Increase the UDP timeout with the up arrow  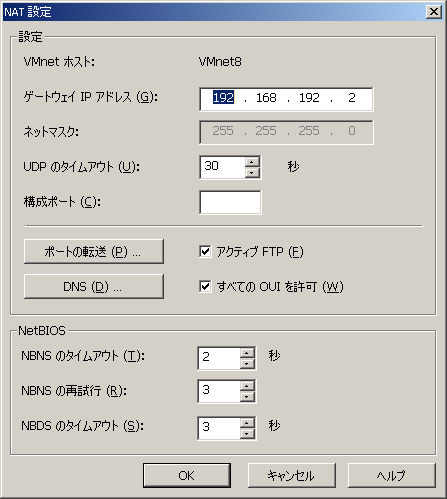(x=252, y=162)
